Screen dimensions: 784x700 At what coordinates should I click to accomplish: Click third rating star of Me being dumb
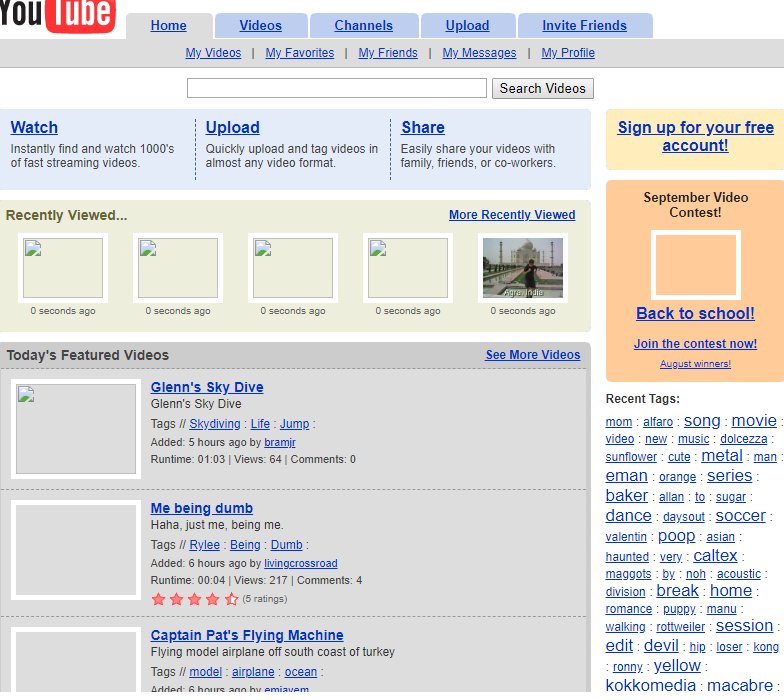pos(194,599)
